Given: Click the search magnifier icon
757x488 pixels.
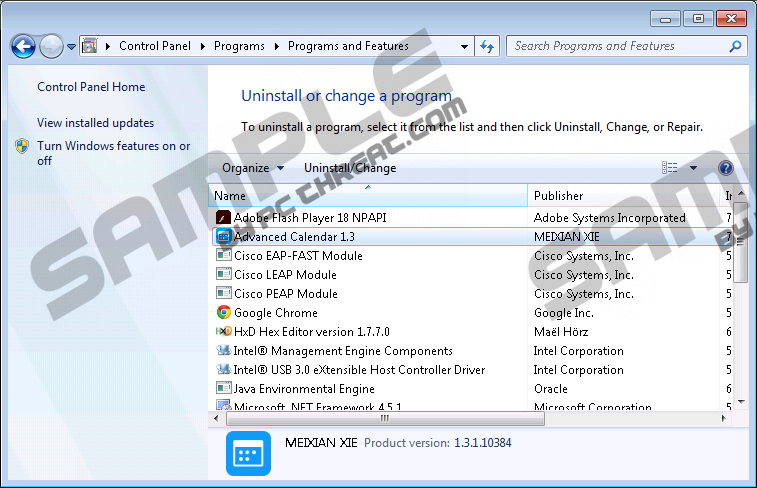Looking at the screenshot, I should (x=735, y=46).
